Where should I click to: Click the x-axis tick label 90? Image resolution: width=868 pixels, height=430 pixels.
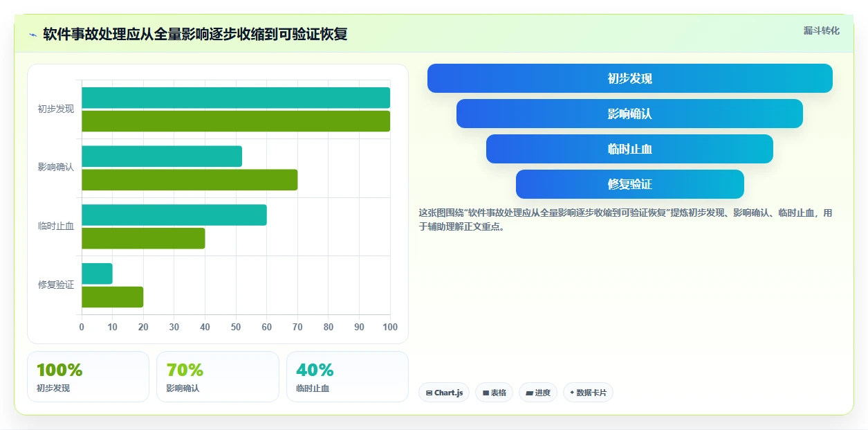pos(359,328)
